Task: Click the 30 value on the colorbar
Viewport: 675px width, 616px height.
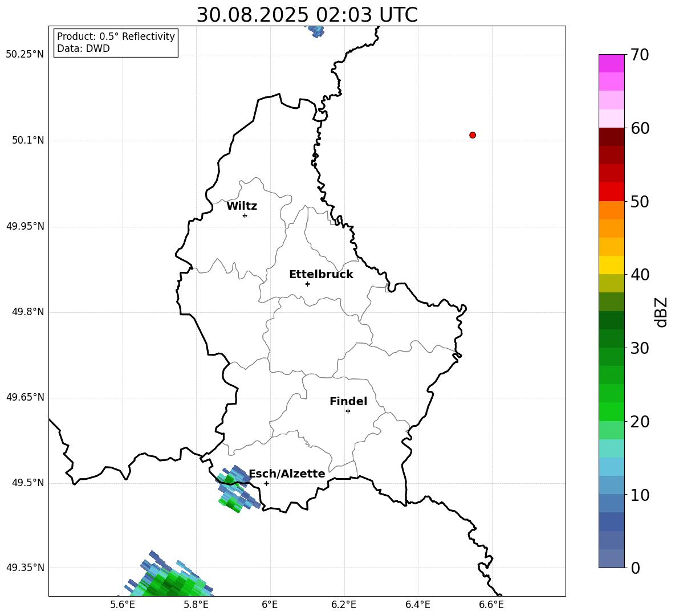Action: tap(640, 348)
